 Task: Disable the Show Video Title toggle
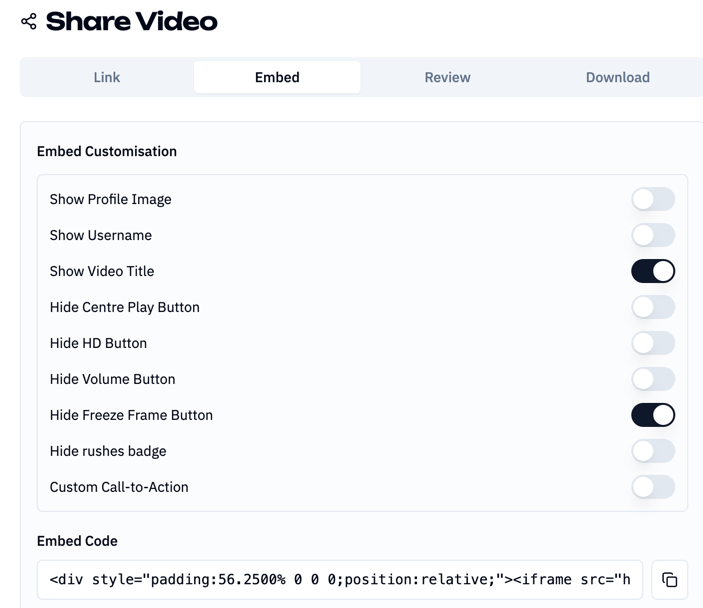(653, 271)
